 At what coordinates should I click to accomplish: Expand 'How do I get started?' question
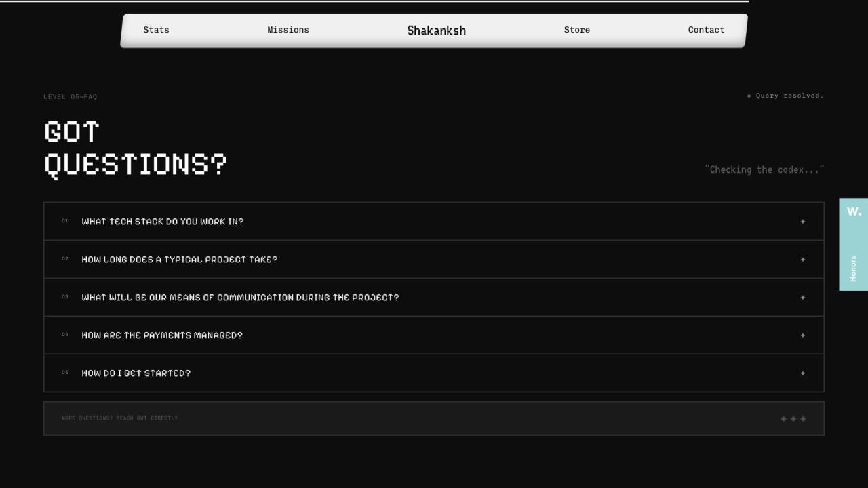point(434,373)
